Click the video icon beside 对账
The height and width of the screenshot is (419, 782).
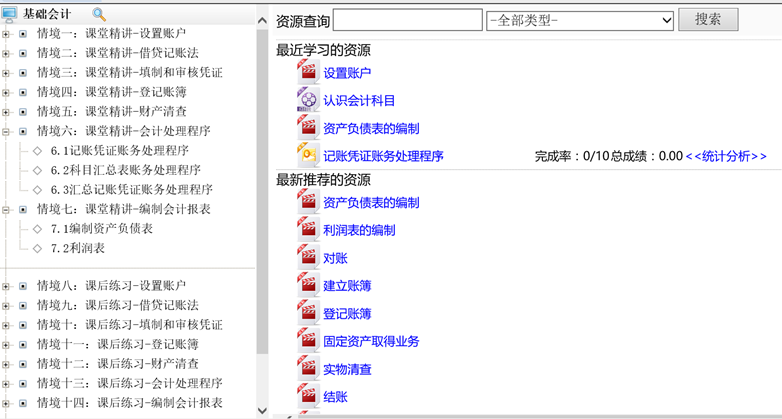(307, 257)
